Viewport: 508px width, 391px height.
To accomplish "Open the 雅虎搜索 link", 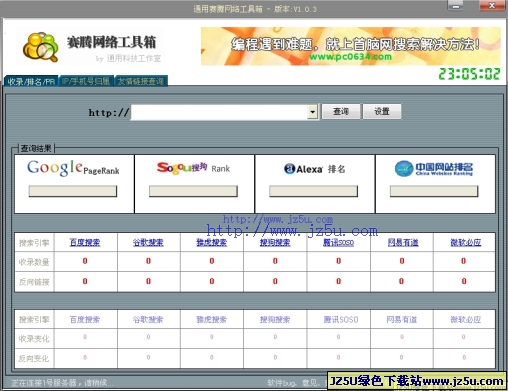I will point(212,242).
